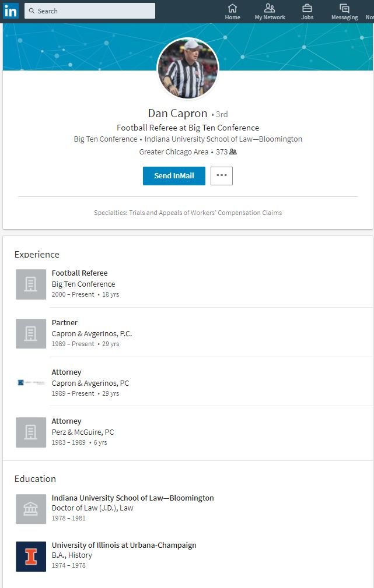Open Messaging icon in top bar
The width and height of the screenshot is (374, 588).
pyautogui.click(x=344, y=8)
